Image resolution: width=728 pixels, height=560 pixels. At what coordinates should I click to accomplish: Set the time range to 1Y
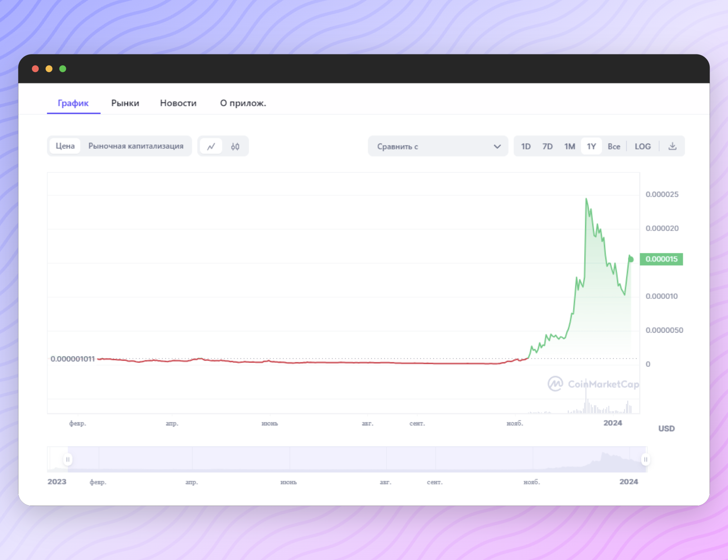(x=591, y=146)
